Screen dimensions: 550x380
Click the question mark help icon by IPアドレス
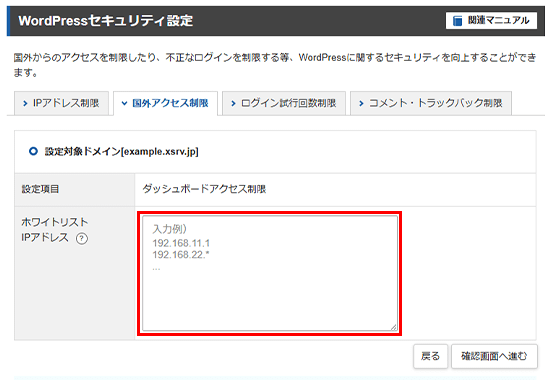(82, 239)
